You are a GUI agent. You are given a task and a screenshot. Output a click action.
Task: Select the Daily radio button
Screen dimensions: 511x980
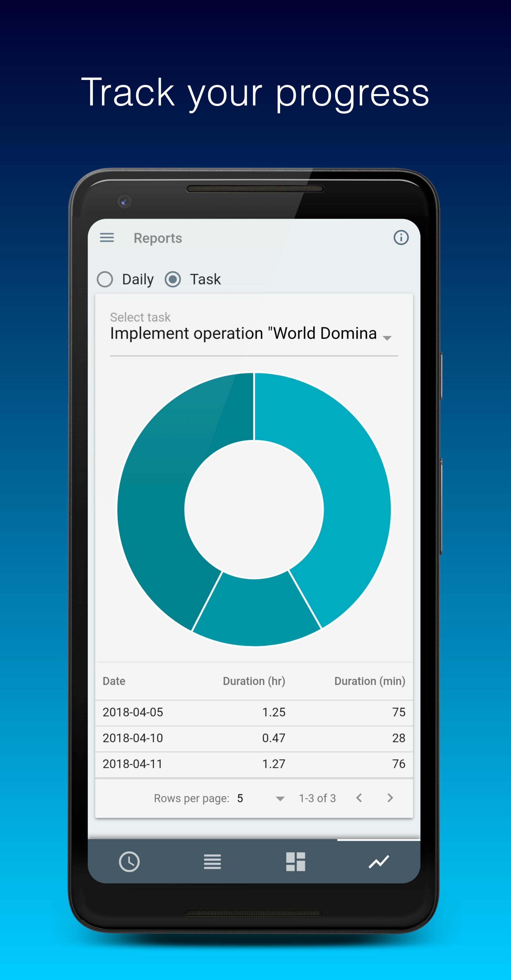click(105, 279)
